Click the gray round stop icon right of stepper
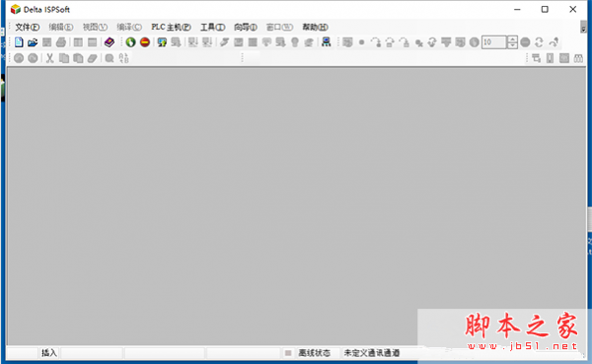This screenshot has height=364, width=592. tap(525, 42)
